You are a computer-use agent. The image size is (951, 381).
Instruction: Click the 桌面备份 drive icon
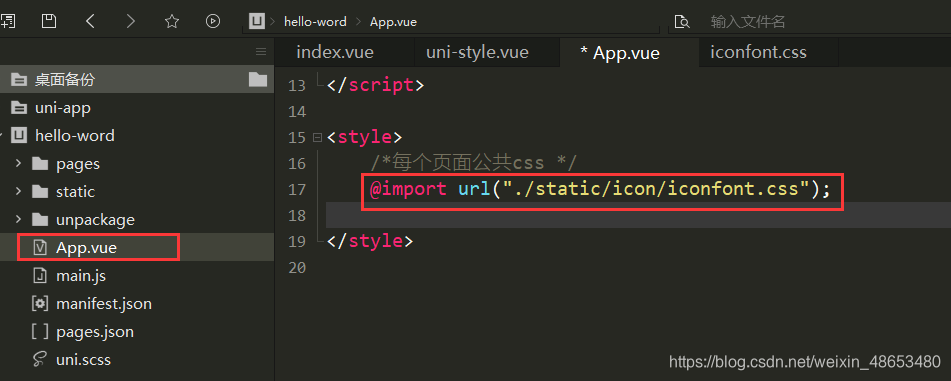tap(19, 79)
